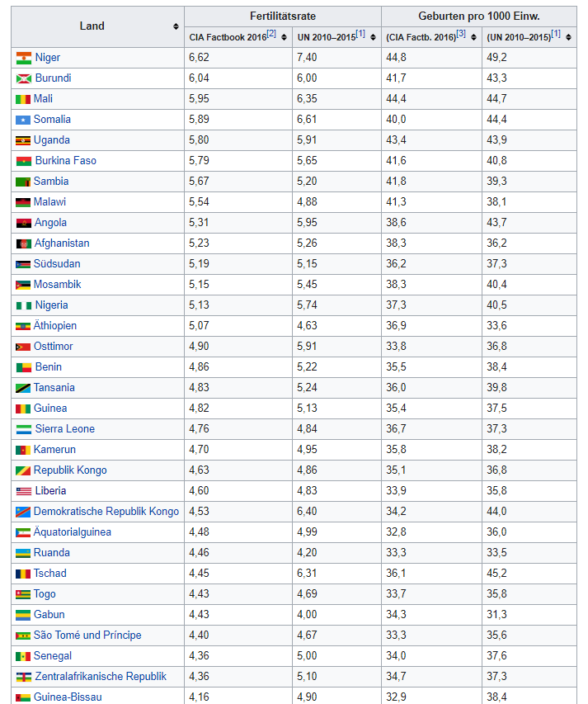Sort by CIA Factbook 2016 fertility column
588x704 pixels.
284,37
